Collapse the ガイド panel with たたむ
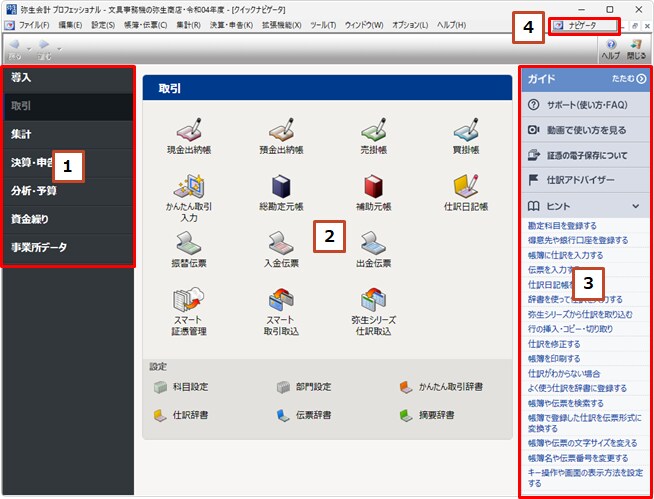The width and height of the screenshot is (654, 499). coord(629,78)
